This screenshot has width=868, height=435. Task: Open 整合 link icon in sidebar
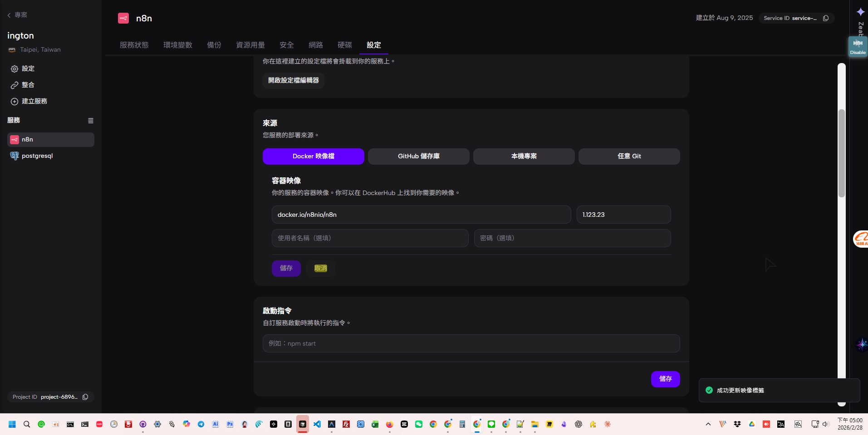[x=15, y=85]
